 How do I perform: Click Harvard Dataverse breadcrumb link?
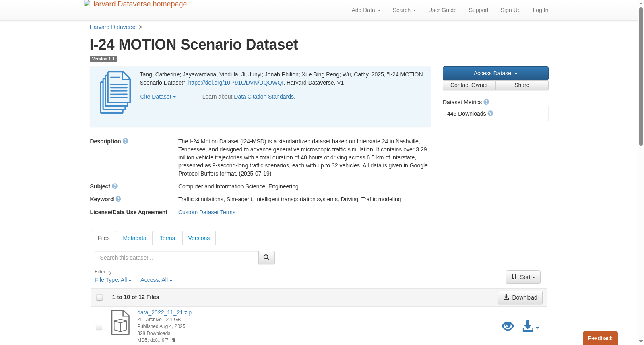pyautogui.click(x=113, y=27)
